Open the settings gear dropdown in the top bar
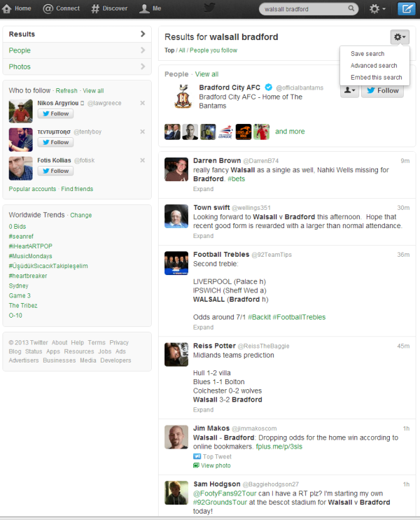420x520 pixels. (377, 8)
